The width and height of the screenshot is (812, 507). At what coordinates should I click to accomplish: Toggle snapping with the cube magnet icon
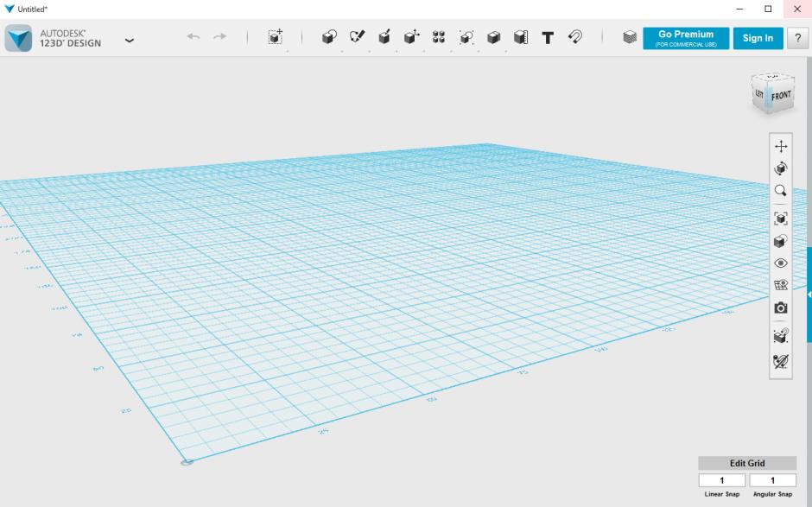781,336
